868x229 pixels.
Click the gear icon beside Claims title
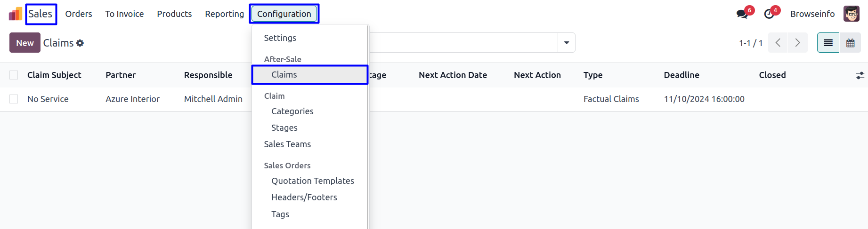pos(80,43)
